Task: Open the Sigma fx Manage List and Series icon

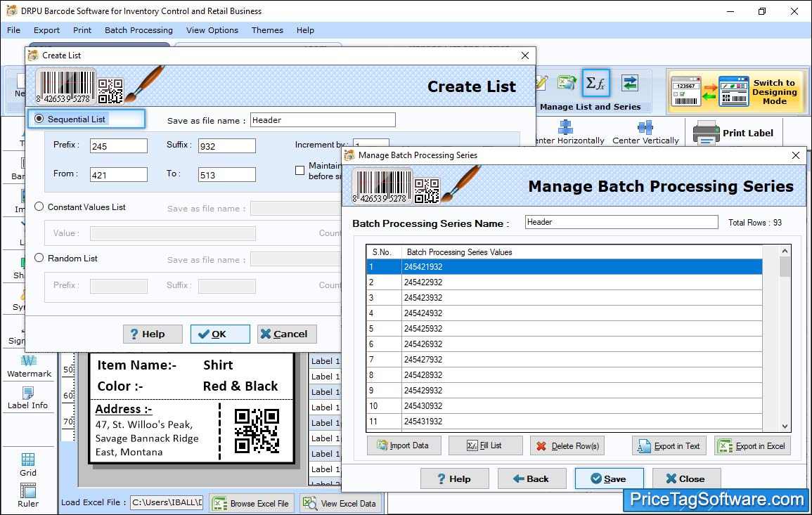Action: 595,83
